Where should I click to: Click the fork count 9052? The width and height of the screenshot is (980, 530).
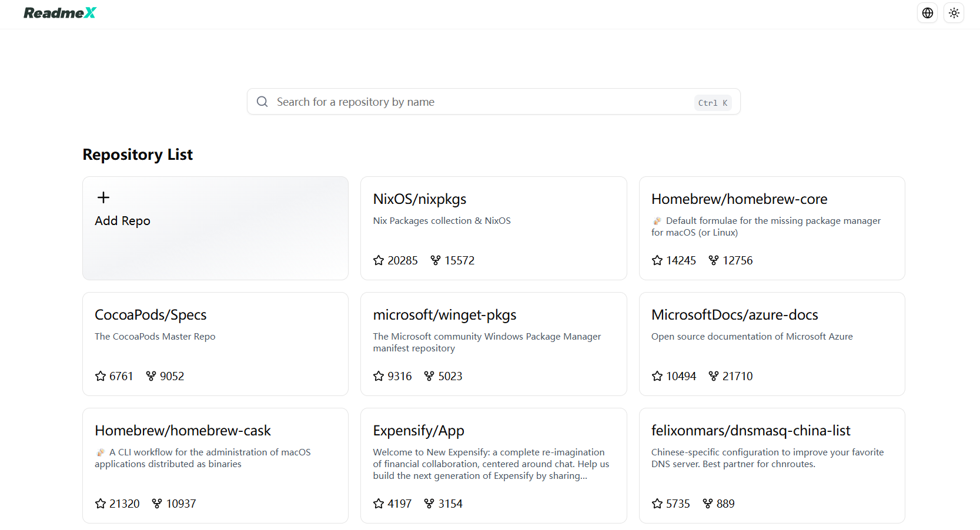[172, 376]
